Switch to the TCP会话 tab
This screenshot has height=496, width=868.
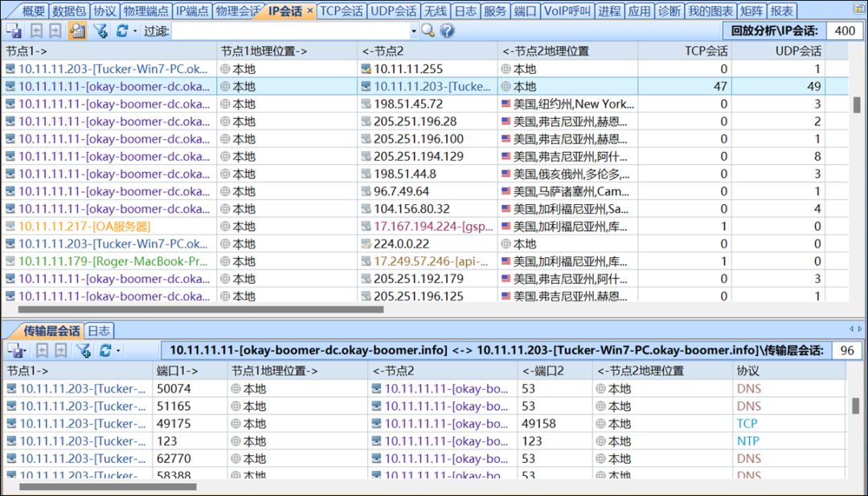coord(342,10)
